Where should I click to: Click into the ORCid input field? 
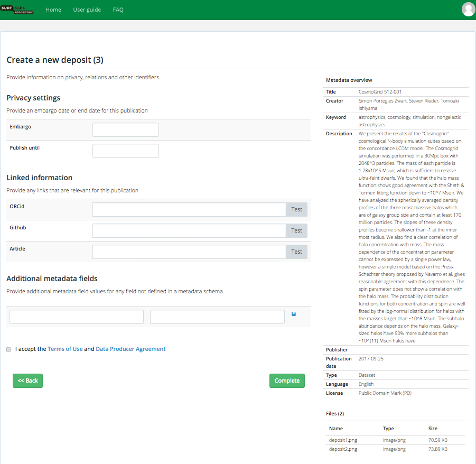pyautogui.click(x=189, y=209)
